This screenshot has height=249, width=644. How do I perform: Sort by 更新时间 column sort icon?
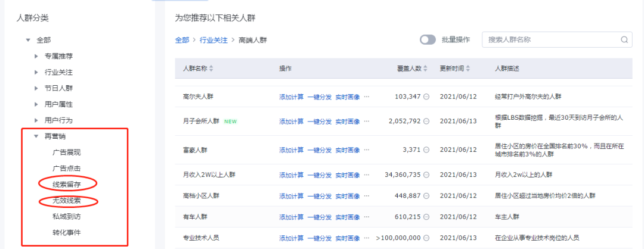tap(469, 69)
